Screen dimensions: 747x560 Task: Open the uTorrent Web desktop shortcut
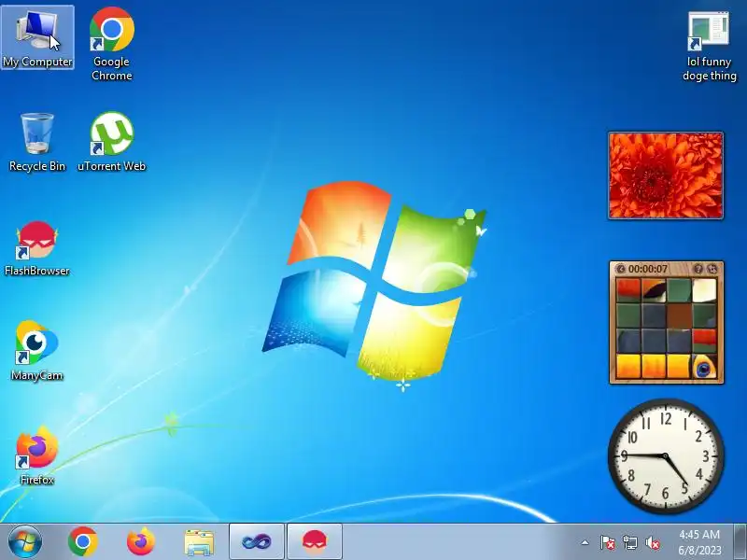(111, 142)
